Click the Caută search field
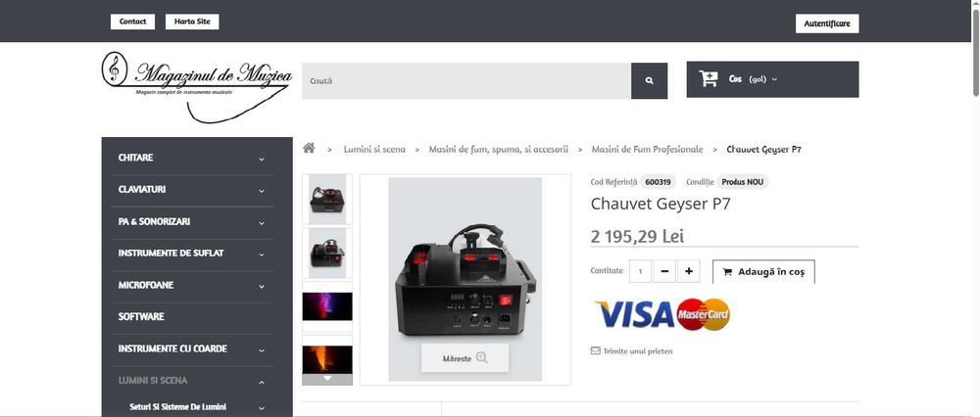Screen dimensions: 980x417 coord(466,80)
